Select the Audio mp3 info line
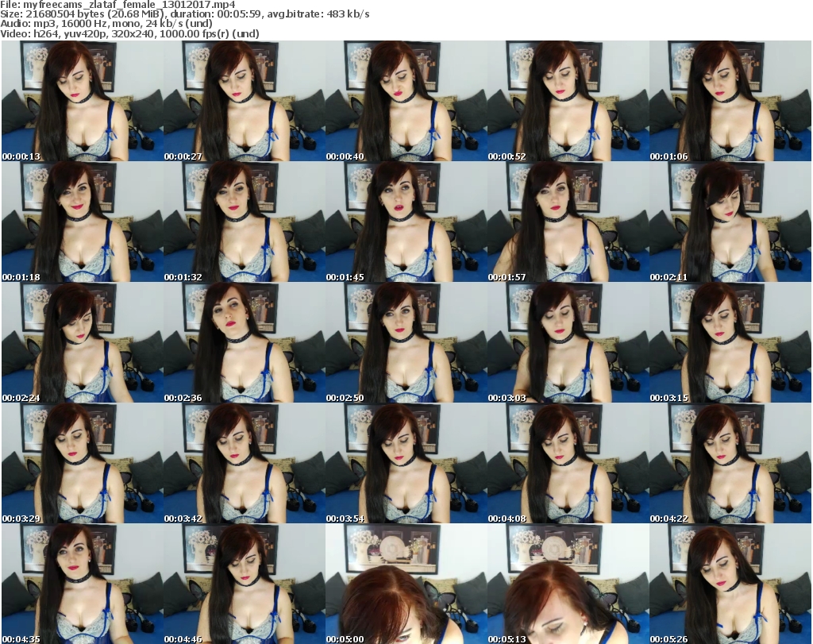813x644 pixels. pos(106,24)
